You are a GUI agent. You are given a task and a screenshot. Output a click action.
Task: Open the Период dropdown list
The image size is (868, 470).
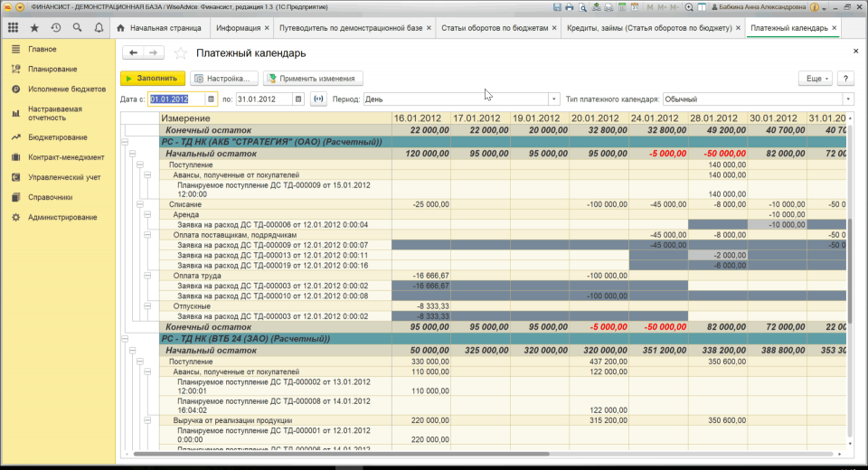tap(553, 99)
